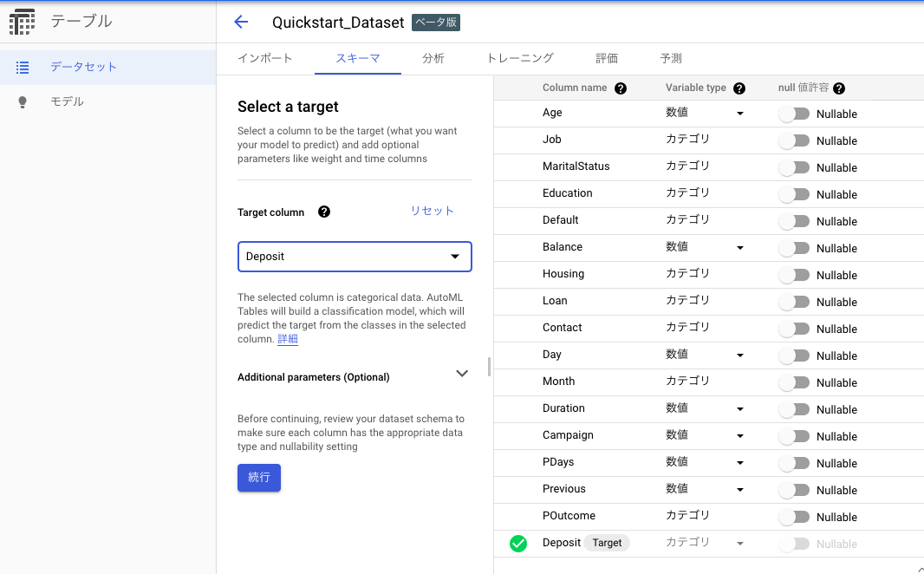Expand Additional parameters (Optional) section
This screenshot has width=924, height=574.
coord(462,373)
